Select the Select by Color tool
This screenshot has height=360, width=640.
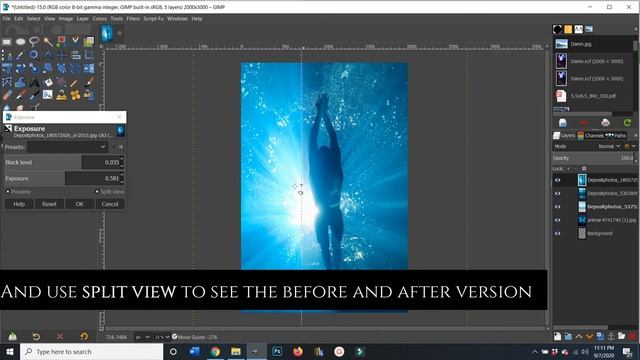[62, 42]
